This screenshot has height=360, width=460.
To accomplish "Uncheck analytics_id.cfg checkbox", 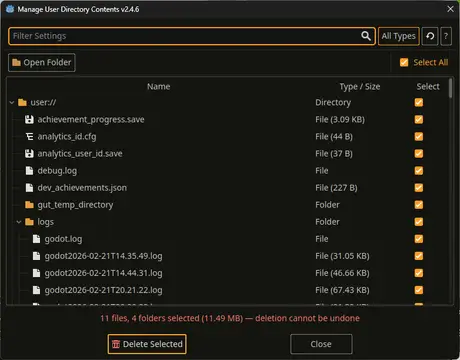I will [419, 136].
